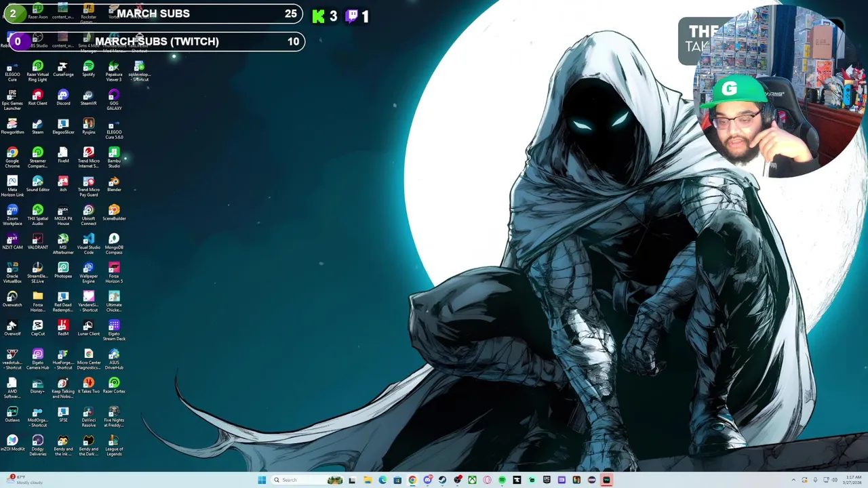Image resolution: width=868 pixels, height=488 pixels.
Task: Open the Forza Horizon 5 icon
Action: [x=114, y=273]
